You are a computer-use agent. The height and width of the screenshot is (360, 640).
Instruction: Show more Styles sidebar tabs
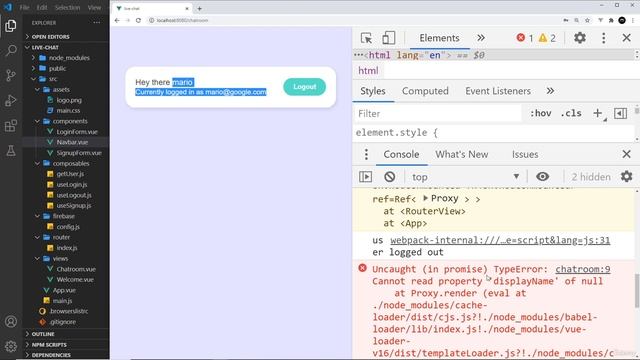tap(550, 91)
